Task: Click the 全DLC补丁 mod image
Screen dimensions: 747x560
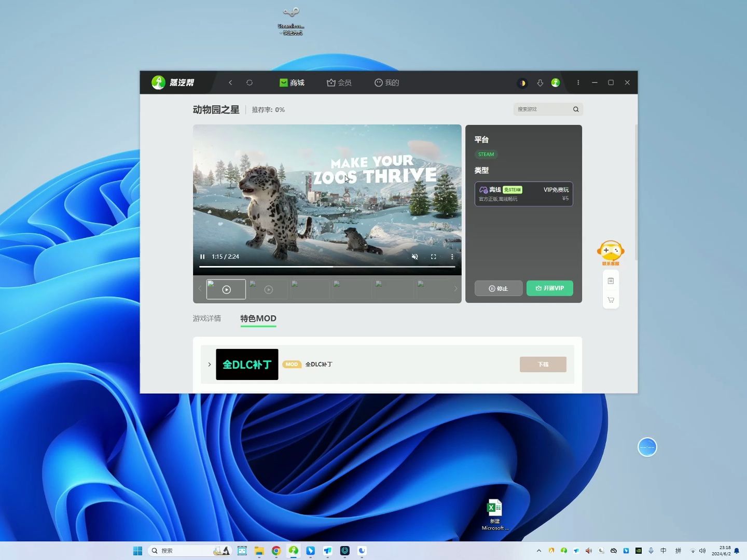Action: (247, 365)
